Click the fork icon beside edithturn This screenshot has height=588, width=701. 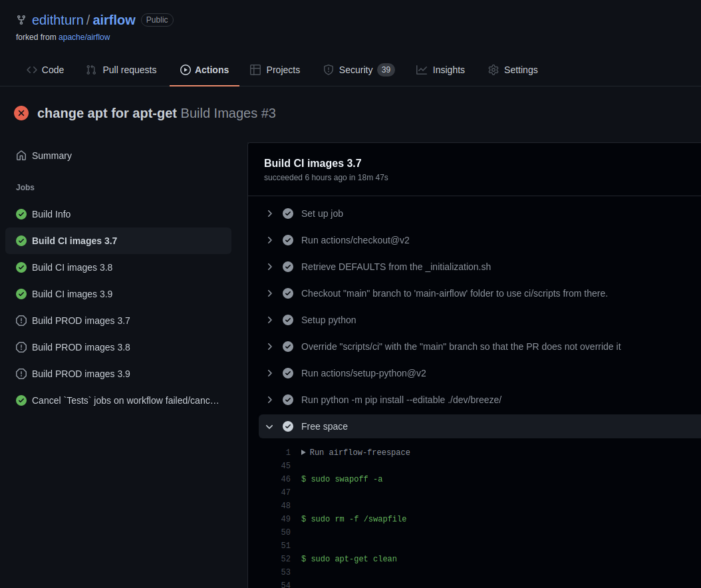pos(21,20)
